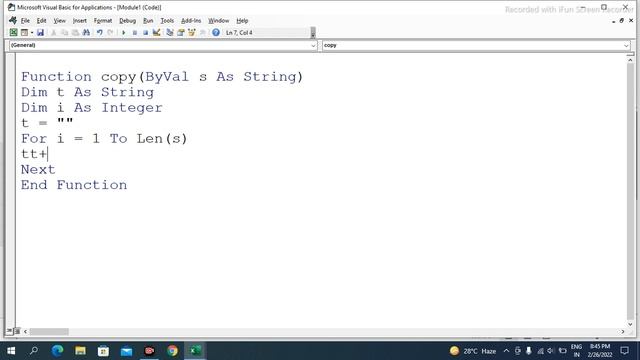Toggle Design Mode icon

pyautogui.click(x=156, y=32)
